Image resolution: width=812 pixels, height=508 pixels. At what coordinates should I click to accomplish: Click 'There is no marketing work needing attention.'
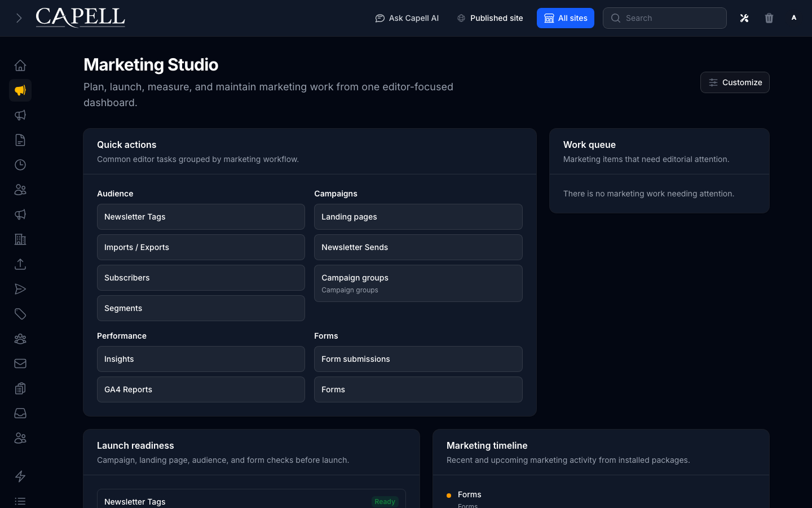[x=648, y=194]
